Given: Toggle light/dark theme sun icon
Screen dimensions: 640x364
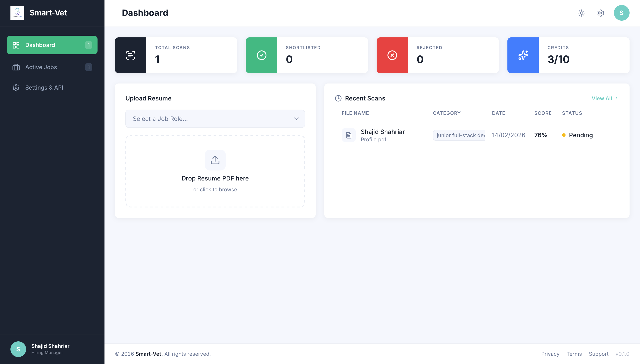Looking at the screenshot, I should click(x=581, y=13).
